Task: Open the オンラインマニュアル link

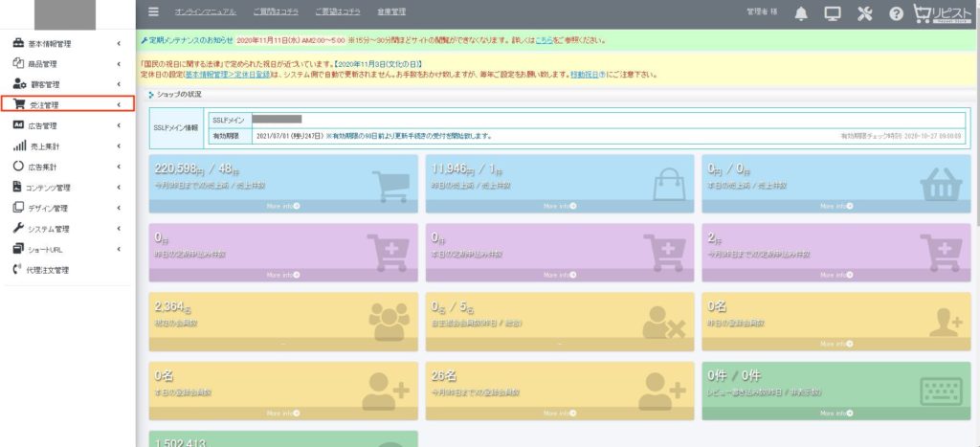Action: point(205,12)
